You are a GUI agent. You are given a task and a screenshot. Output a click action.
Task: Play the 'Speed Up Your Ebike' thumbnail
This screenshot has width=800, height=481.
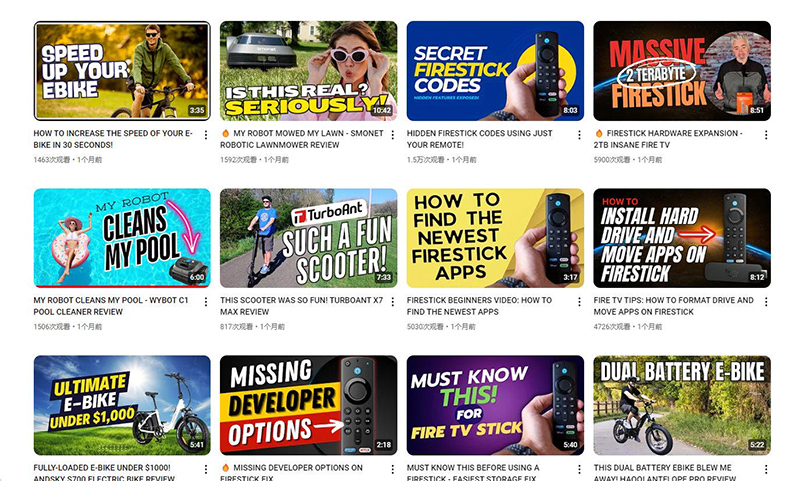coord(122,71)
